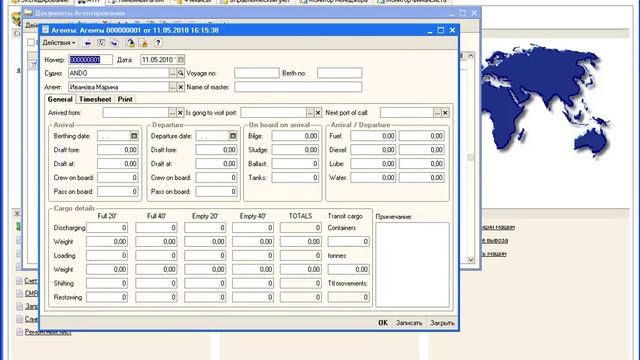Open Next port of call ellipsis selector
This screenshot has width=640, height=360.
tap(438, 113)
